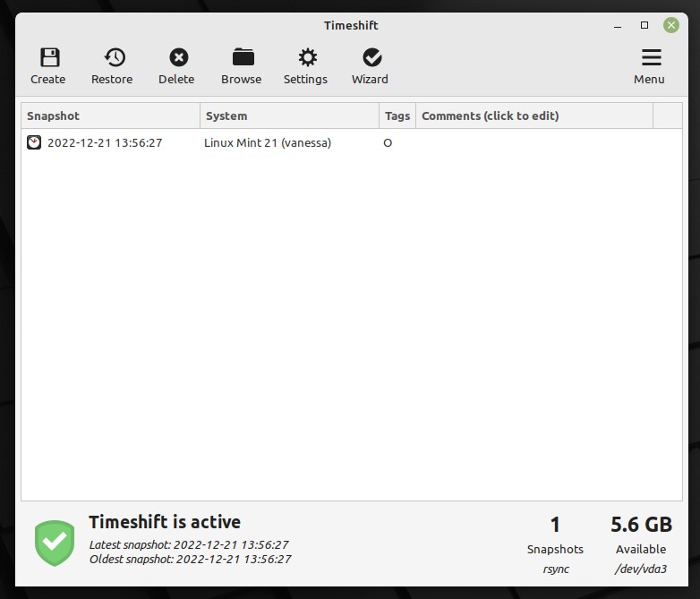Launch the setup Wizard
700x599 pixels.
pos(370,66)
